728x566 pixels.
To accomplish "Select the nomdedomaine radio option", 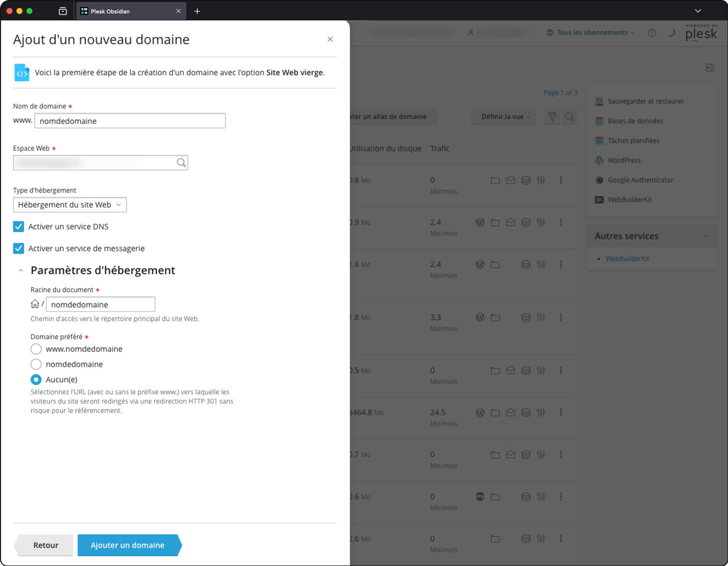I will pos(36,364).
